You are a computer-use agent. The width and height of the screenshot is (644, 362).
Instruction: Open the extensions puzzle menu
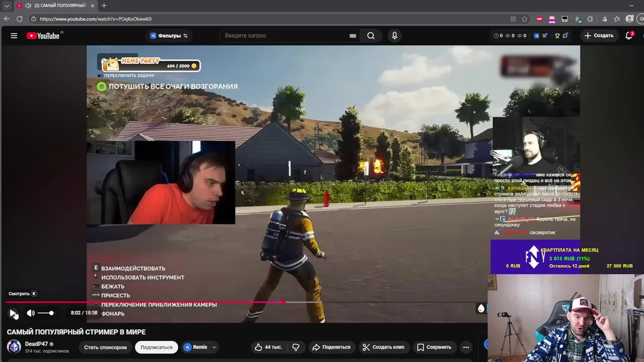click(590, 19)
